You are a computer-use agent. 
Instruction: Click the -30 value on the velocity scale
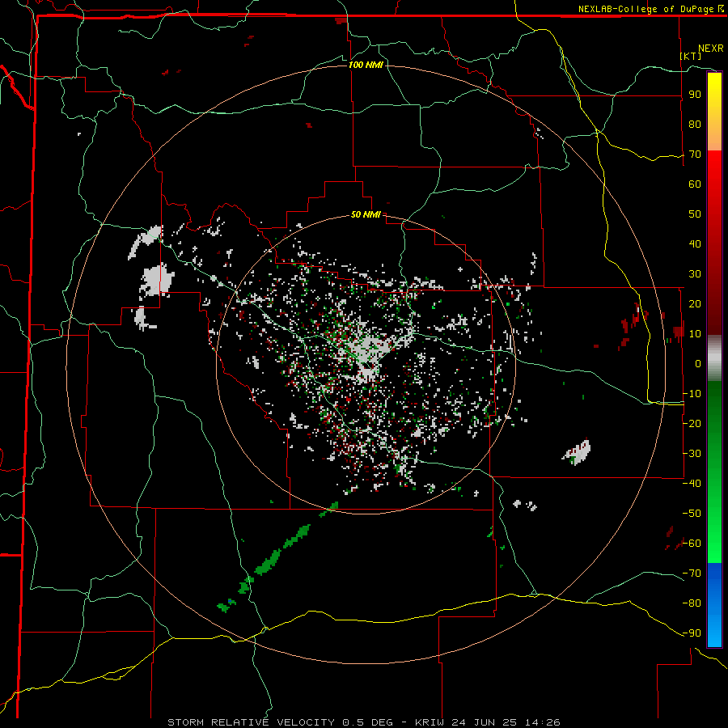tap(692, 454)
